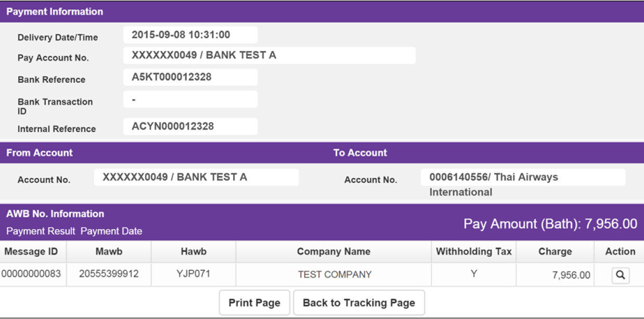Click the To Account number field
The height and width of the screenshot is (319, 644).
point(523,177)
